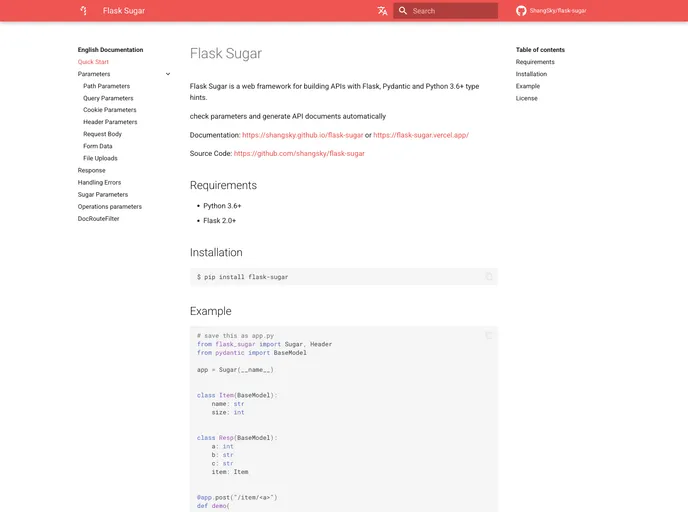Follow the flask-sugar.vercel.app documentation link
Image resolution: width=688 pixels, height=512 pixels.
(x=421, y=135)
